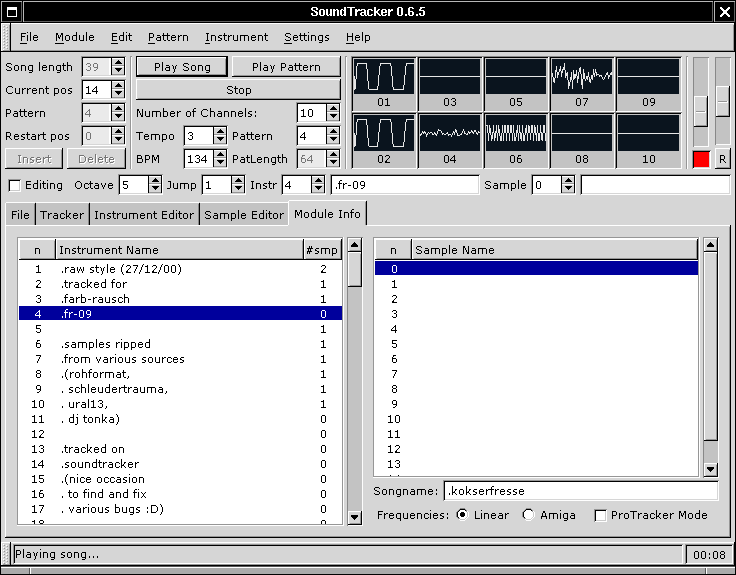Image resolution: width=736 pixels, height=575 pixels.
Task: Click channel 05 oscilloscope display
Action: click(x=516, y=77)
